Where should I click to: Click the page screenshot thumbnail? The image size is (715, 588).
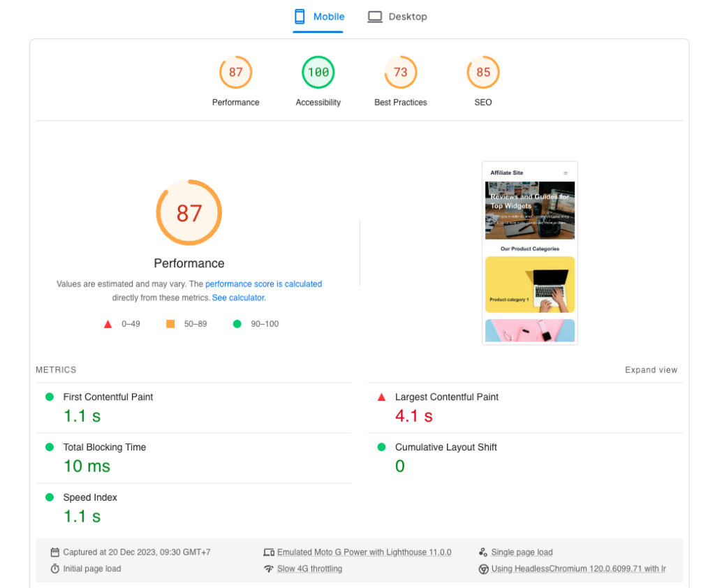[530, 252]
